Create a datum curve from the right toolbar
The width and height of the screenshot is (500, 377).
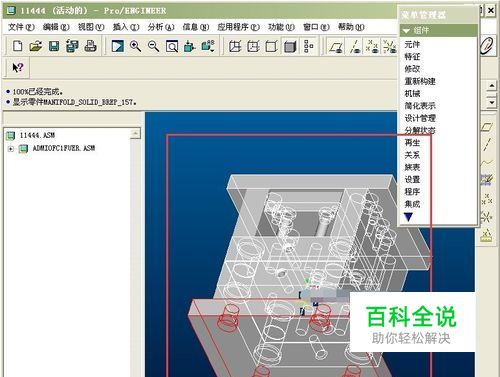(487, 163)
